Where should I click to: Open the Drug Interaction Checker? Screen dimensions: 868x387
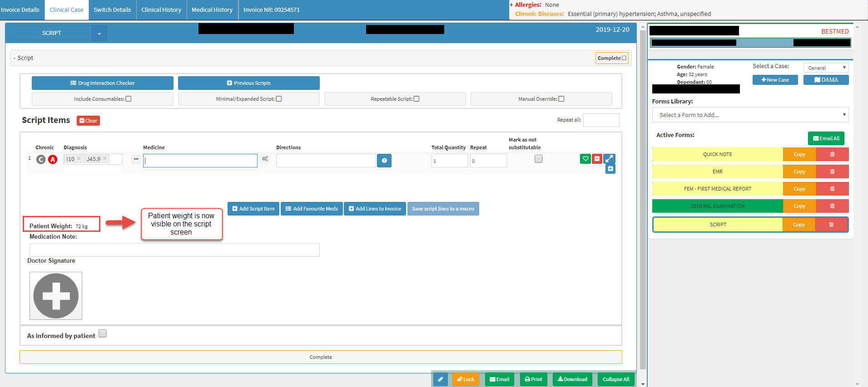coord(103,83)
